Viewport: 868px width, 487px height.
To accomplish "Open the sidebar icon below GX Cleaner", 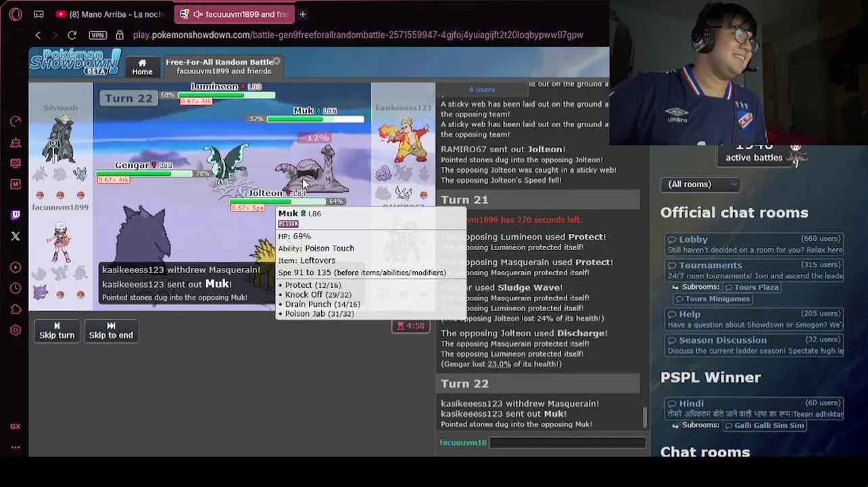I will point(16,163).
